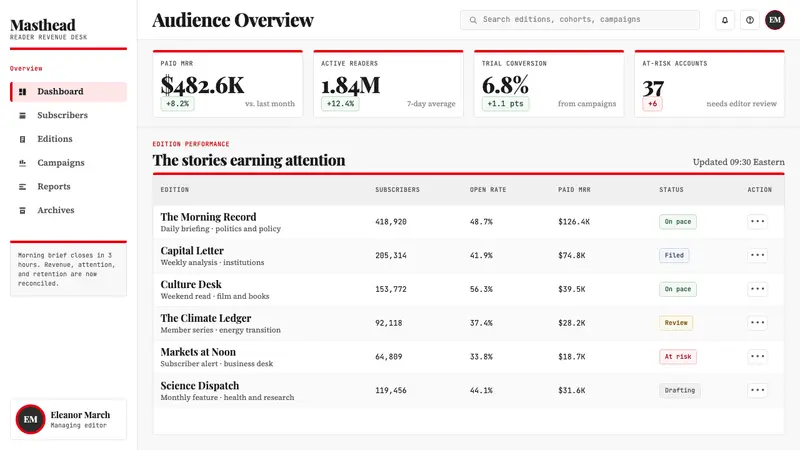This screenshot has height=450, width=800.
Task: Click the Campaigns chart icon
Action: (22, 163)
